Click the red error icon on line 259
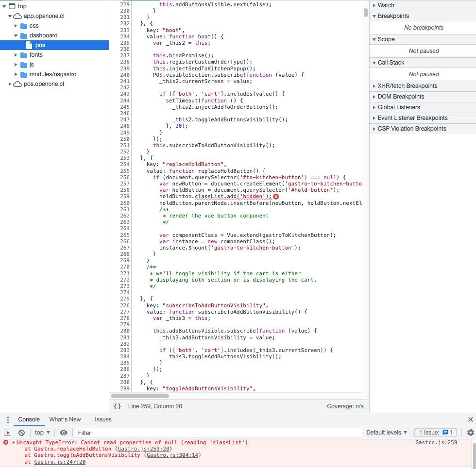 tap(276, 197)
